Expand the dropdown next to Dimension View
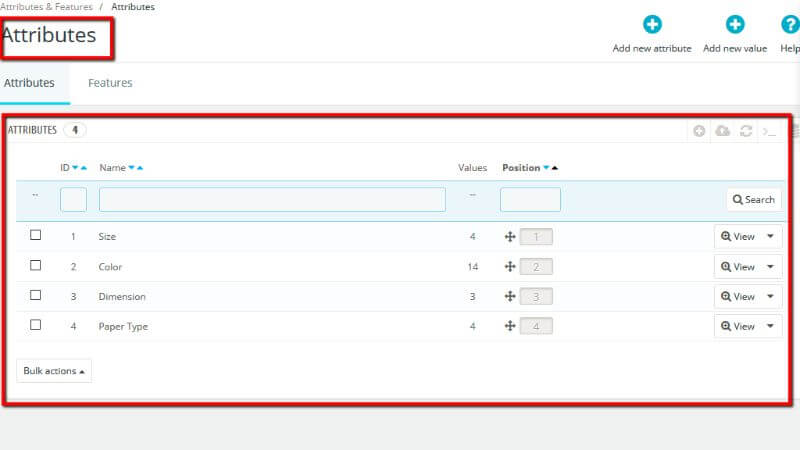The width and height of the screenshot is (800, 450). (770, 296)
